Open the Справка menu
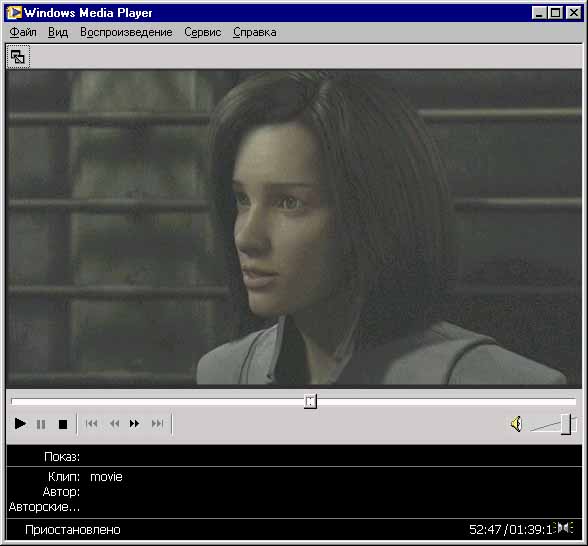This screenshot has height=546, width=588. (255, 32)
